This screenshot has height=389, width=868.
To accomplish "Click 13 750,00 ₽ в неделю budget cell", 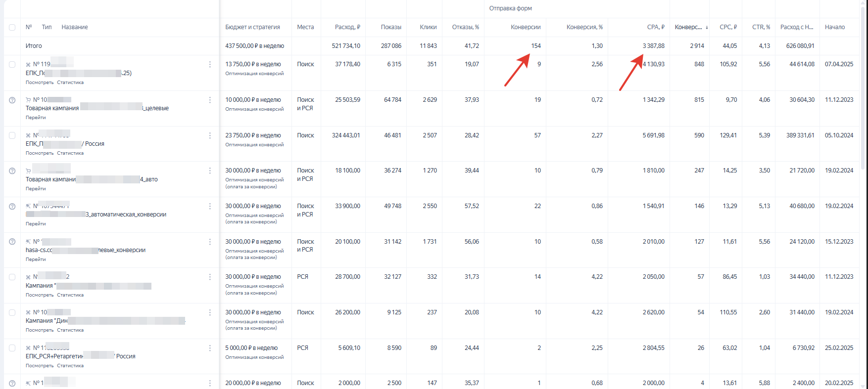I will click(253, 64).
